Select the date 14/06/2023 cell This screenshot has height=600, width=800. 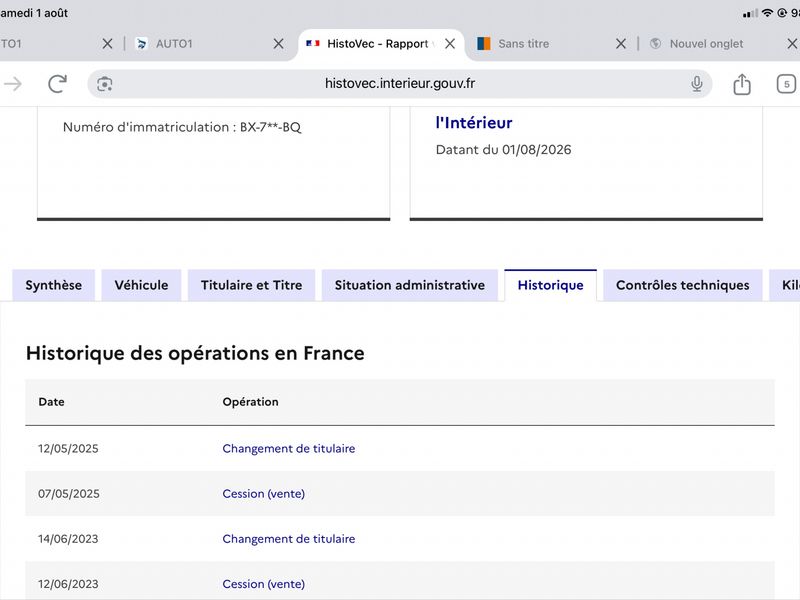[68, 539]
